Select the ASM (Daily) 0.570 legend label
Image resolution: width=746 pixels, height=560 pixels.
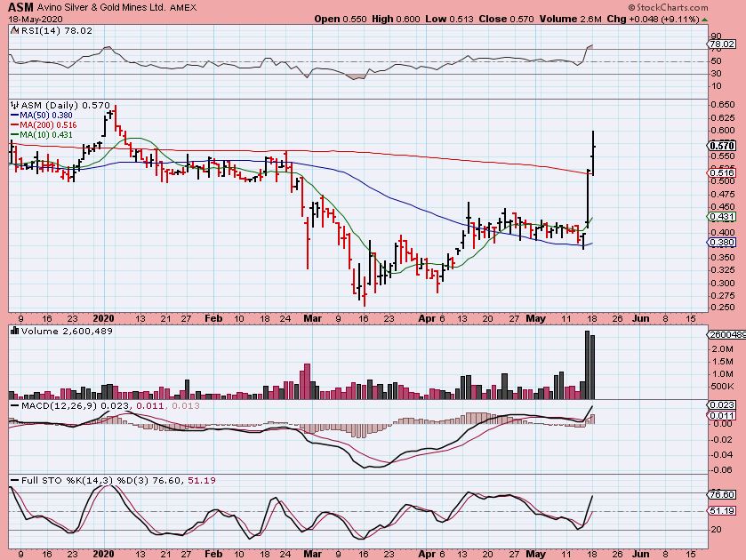[65, 105]
